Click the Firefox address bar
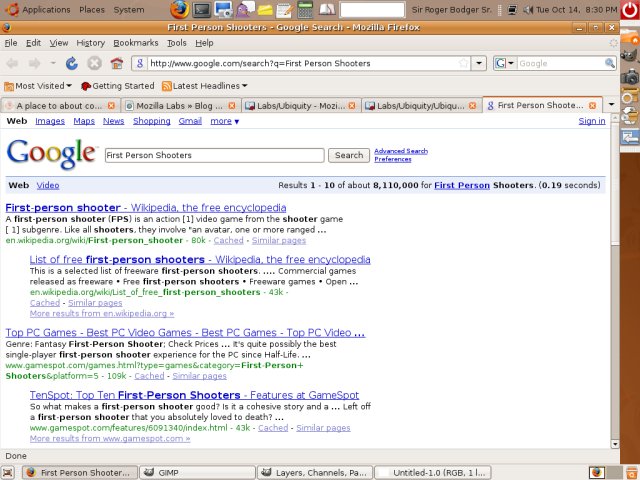640x480 pixels. [x=302, y=63]
